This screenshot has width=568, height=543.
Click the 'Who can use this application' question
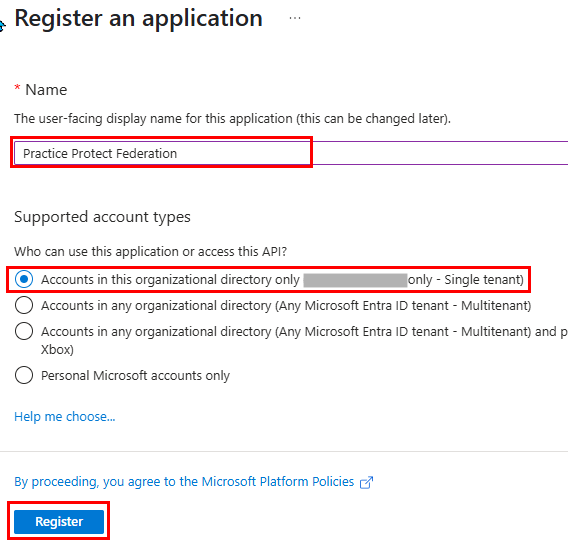tap(150, 251)
